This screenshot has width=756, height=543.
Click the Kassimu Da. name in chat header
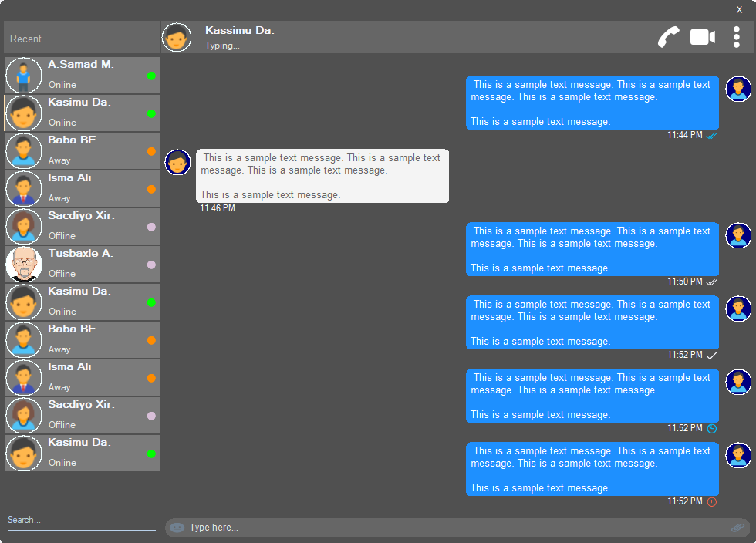pos(240,30)
